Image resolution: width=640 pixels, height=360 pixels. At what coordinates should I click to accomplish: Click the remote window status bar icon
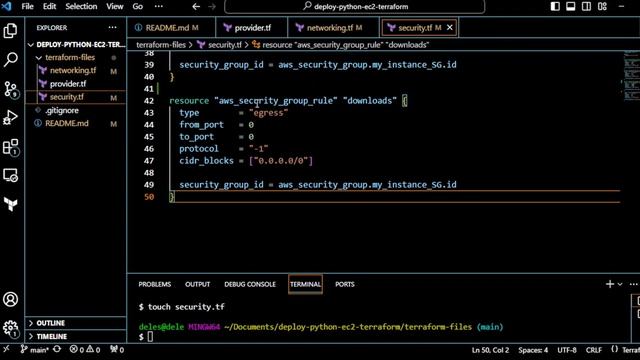point(6,349)
